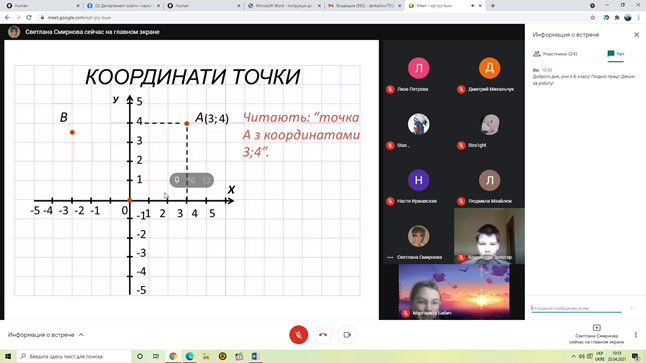646x363 pixels.
Task: Switch to the Gmail Входящие (562) tab
Action: [365, 6]
